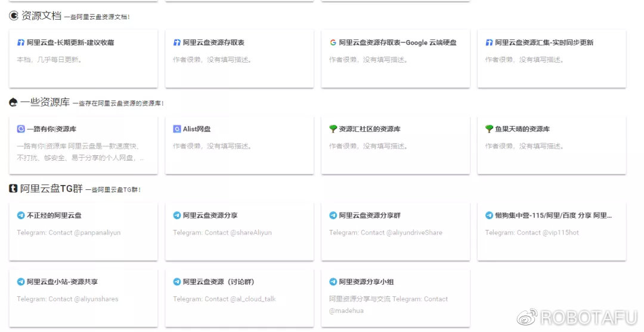The height and width of the screenshot is (332, 644).
Task: Click the Alist网盘 card icon
Action: pos(177,129)
